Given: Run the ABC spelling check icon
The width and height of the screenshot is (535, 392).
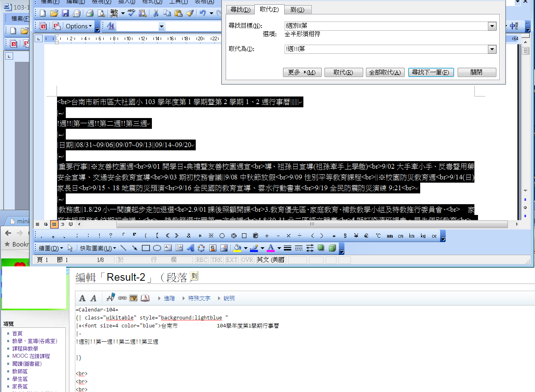Looking at the screenshot, I should click(131, 13).
